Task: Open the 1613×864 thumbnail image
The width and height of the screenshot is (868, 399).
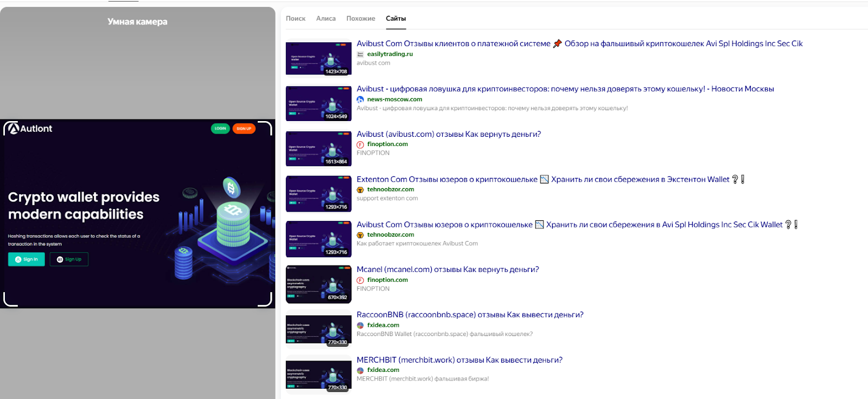Action: [318, 148]
